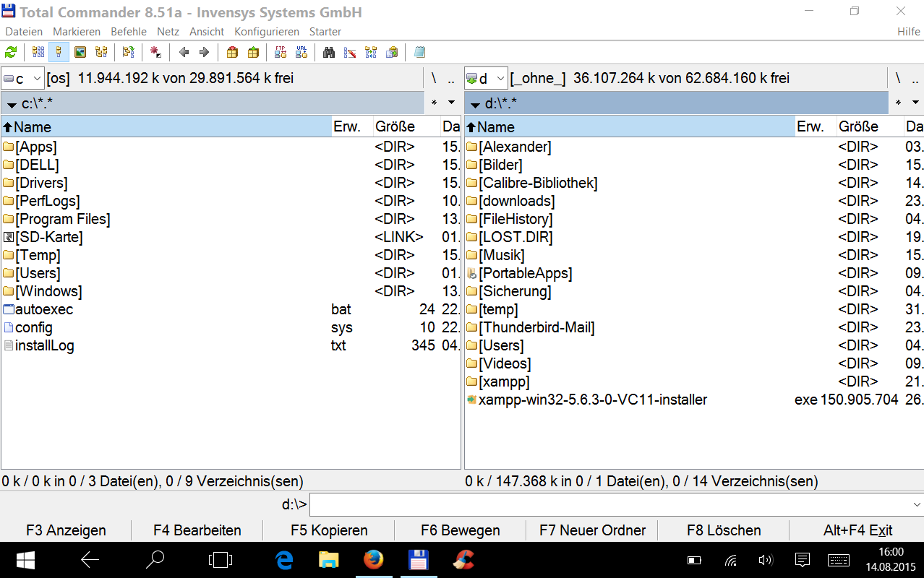Go to root with left panel backslash button

pyautogui.click(x=434, y=78)
